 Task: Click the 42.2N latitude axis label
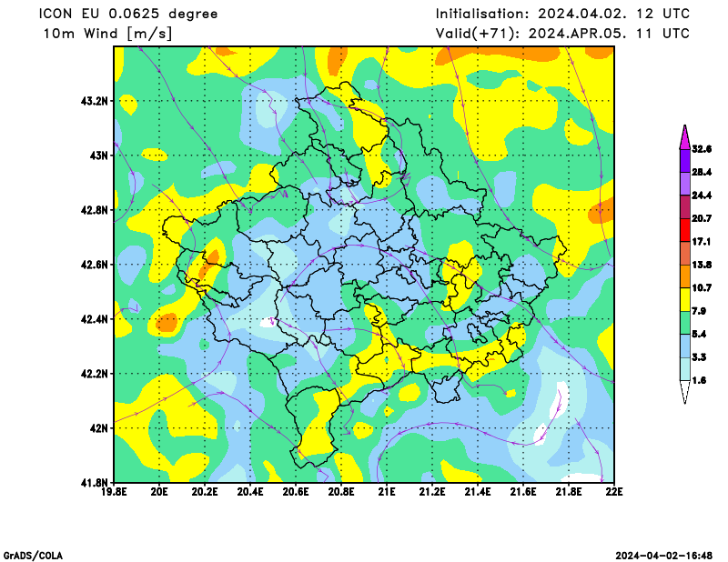coord(95,374)
